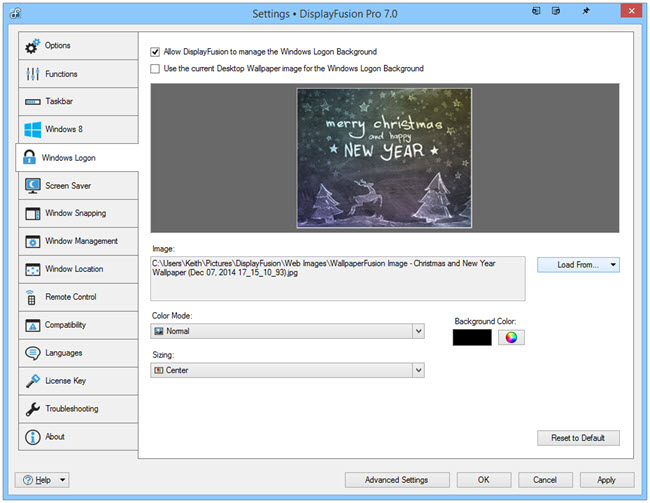This screenshot has width=650, height=503.
Task: Click the first monitor move title bar button
Action: pos(536,11)
